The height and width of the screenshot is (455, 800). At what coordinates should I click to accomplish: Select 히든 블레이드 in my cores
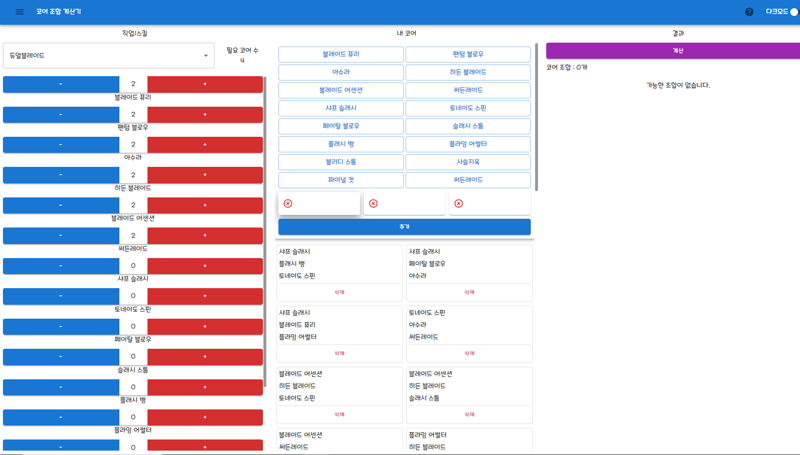point(468,72)
